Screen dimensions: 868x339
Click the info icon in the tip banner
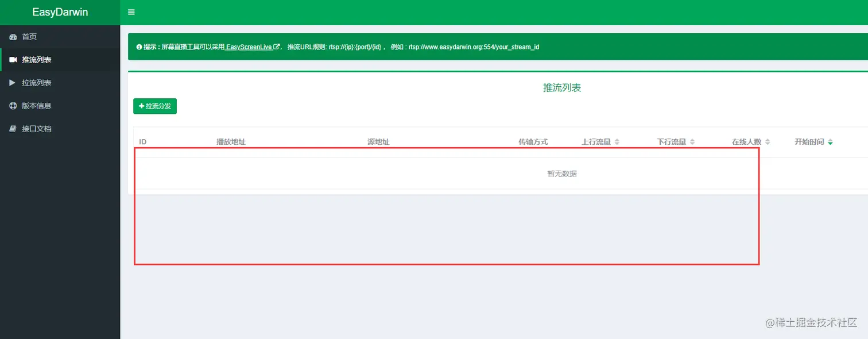point(138,47)
